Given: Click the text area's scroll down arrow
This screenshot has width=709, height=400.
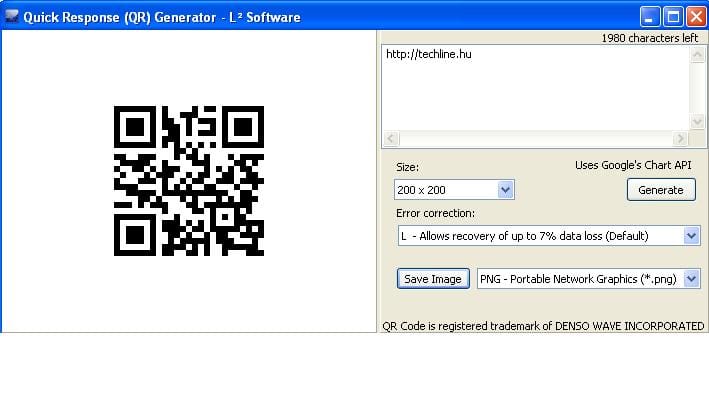Looking at the screenshot, I should click(697, 122).
